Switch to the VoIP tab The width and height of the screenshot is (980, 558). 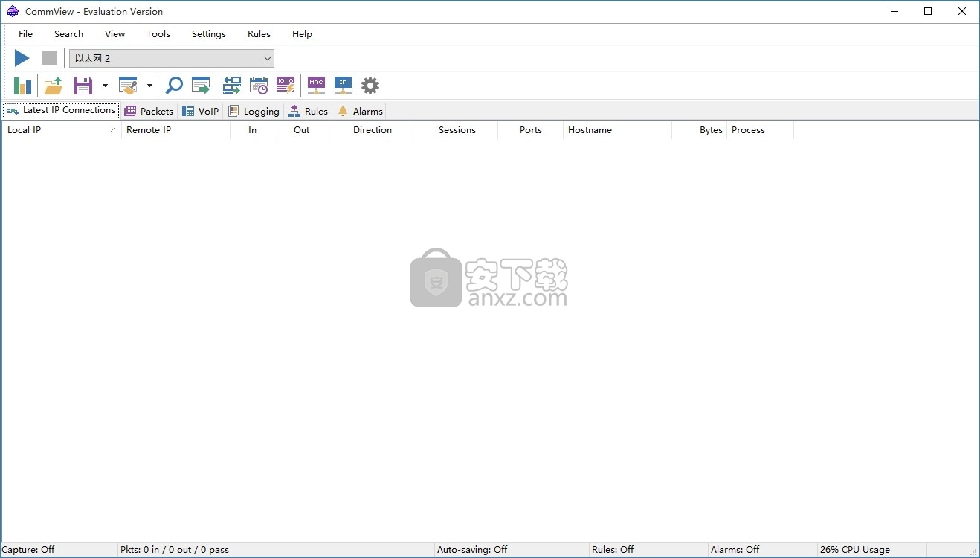click(201, 111)
